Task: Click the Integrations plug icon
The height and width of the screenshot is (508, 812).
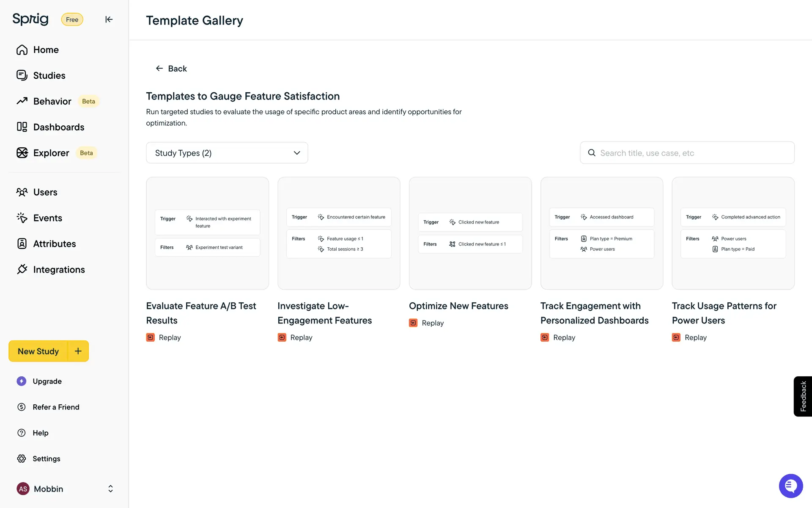Action: click(22, 270)
